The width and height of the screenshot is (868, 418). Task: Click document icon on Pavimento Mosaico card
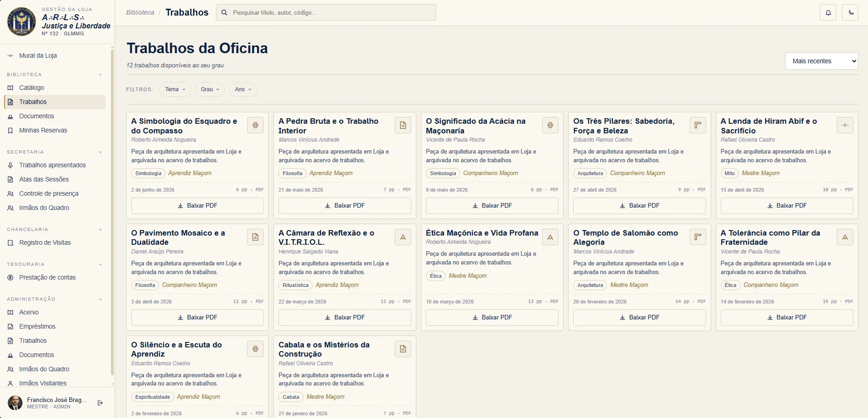[x=255, y=237]
